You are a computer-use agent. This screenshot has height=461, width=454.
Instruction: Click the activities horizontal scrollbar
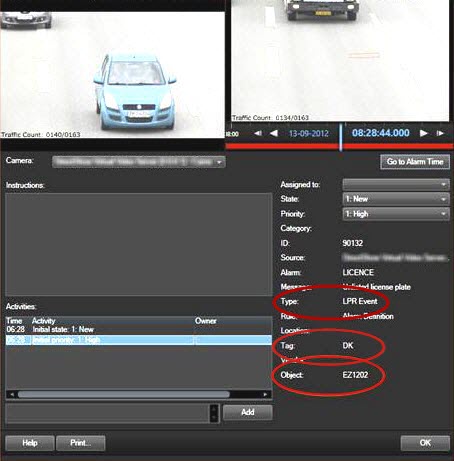click(139, 395)
